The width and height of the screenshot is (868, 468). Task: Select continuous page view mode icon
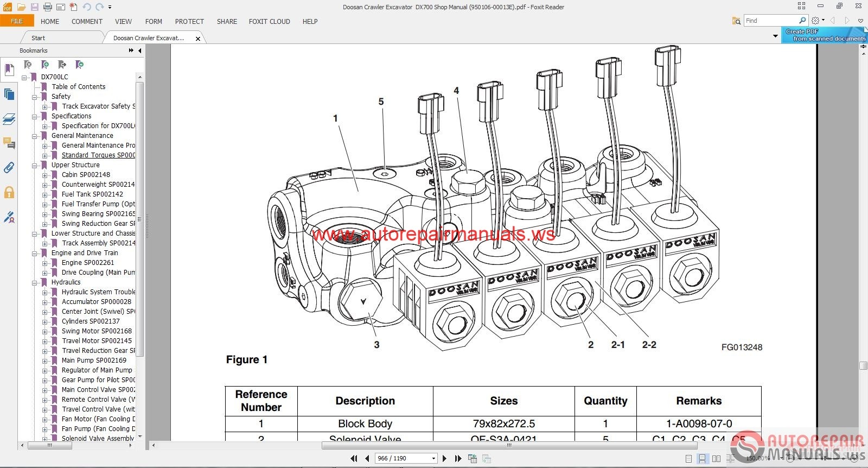click(702, 459)
